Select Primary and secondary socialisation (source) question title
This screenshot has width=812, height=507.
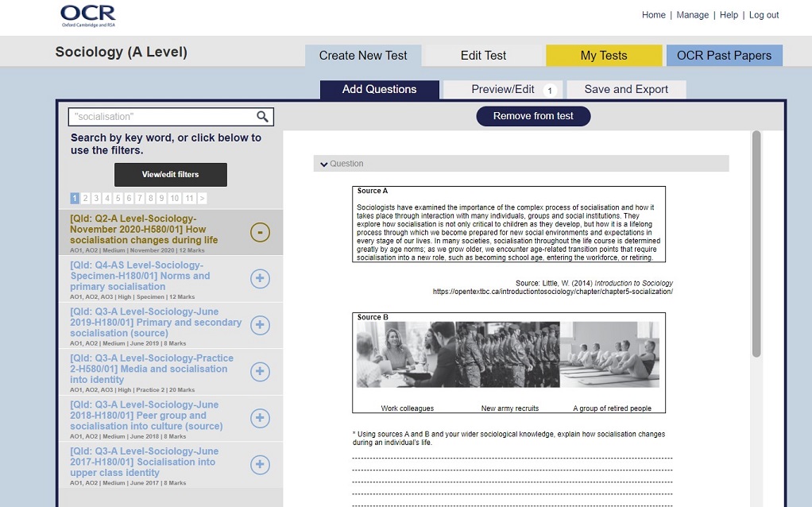156,322
